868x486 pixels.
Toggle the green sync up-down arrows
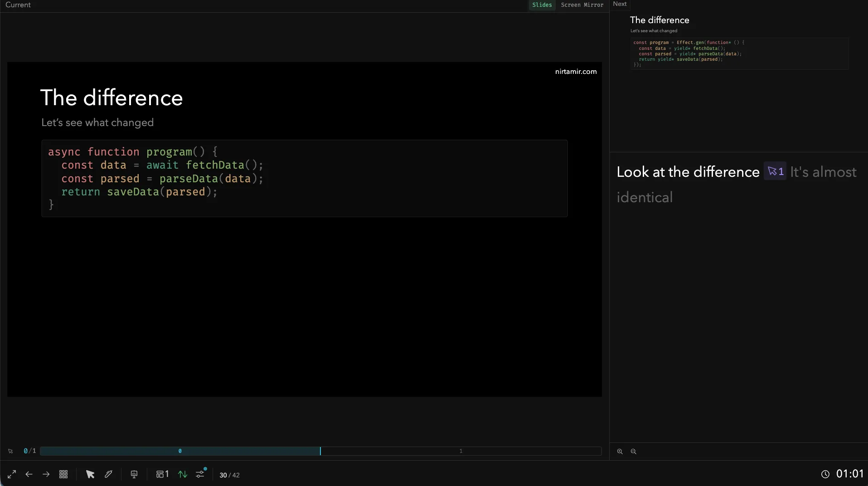coord(183,474)
